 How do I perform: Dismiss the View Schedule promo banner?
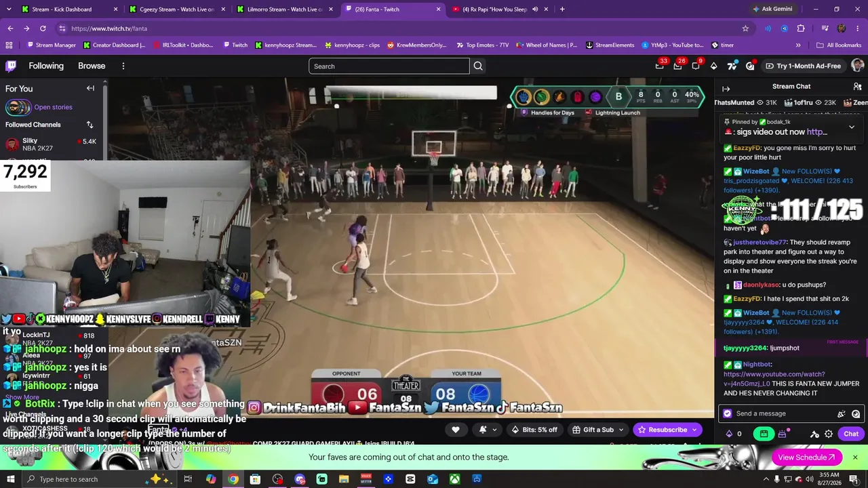[855, 457]
